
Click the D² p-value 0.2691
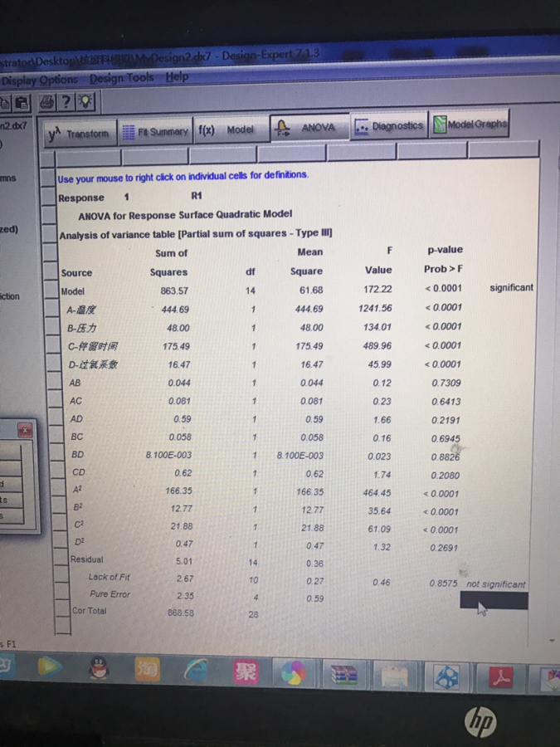(x=444, y=548)
